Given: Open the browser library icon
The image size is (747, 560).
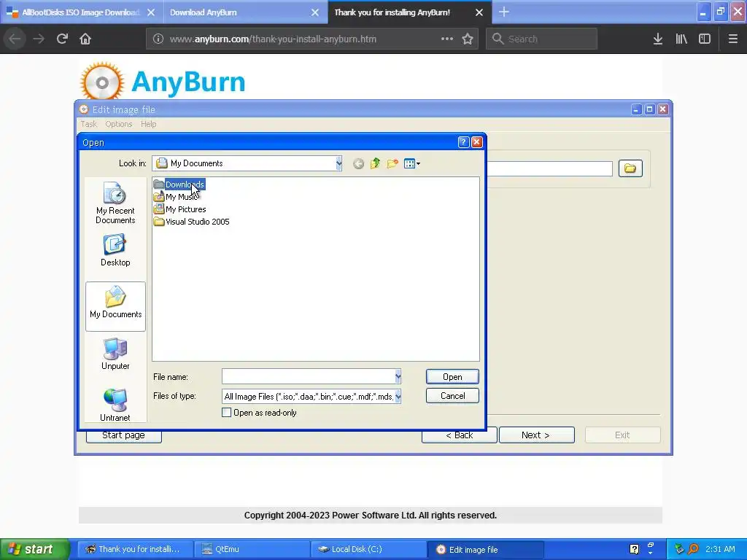Looking at the screenshot, I should tap(681, 39).
